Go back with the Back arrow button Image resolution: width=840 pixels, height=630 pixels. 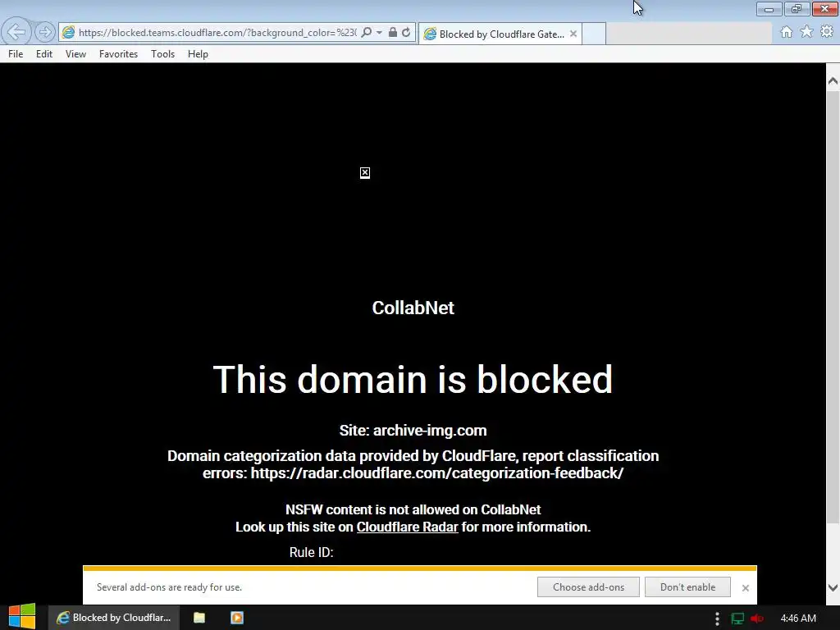[x=16, y=32]
